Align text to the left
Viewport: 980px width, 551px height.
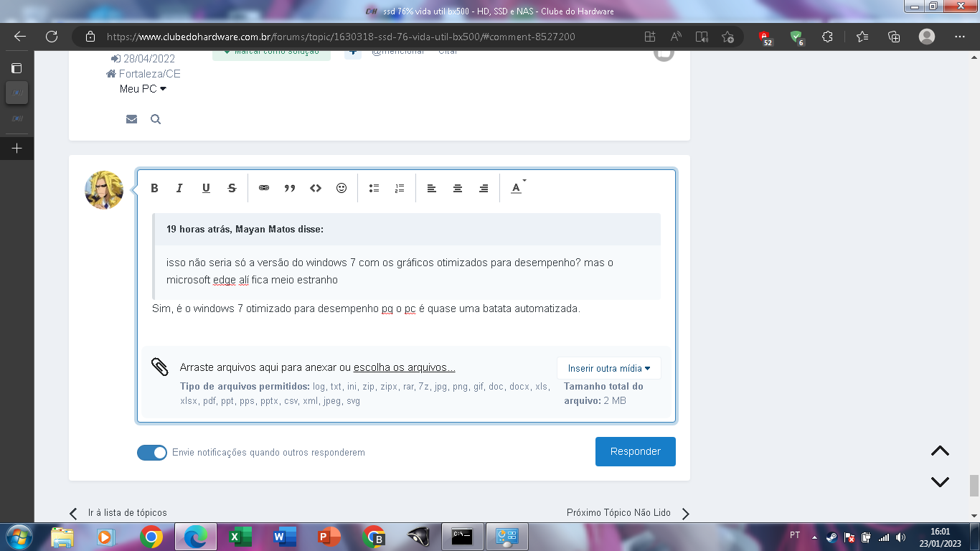(x=432, y=188)
